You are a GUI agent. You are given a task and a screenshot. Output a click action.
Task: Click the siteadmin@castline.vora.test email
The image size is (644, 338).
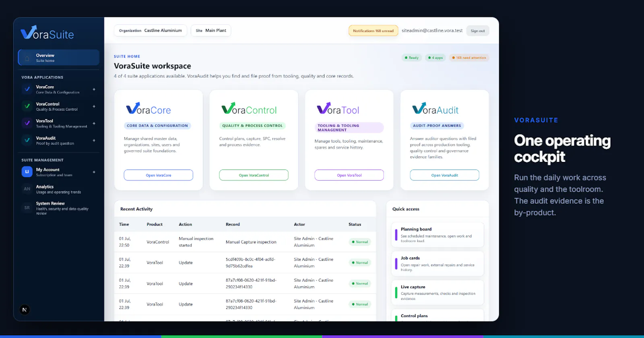point(432,31)
